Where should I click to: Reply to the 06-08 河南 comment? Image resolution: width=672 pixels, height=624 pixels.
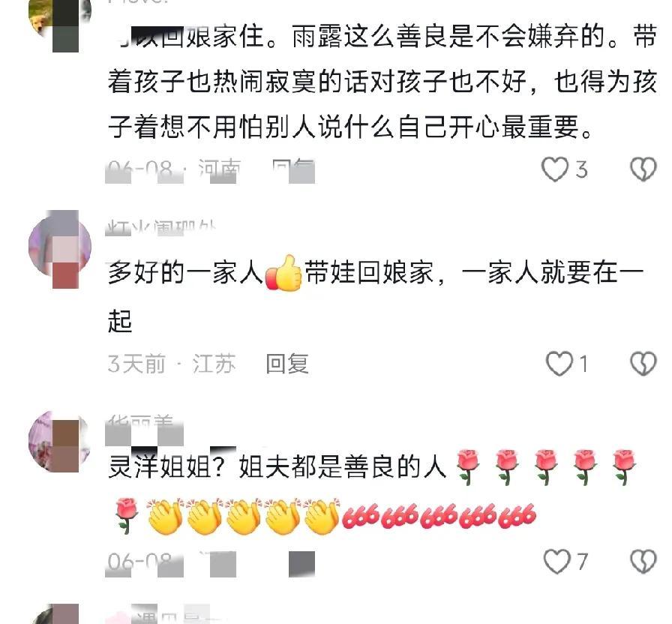click(293, 170)
